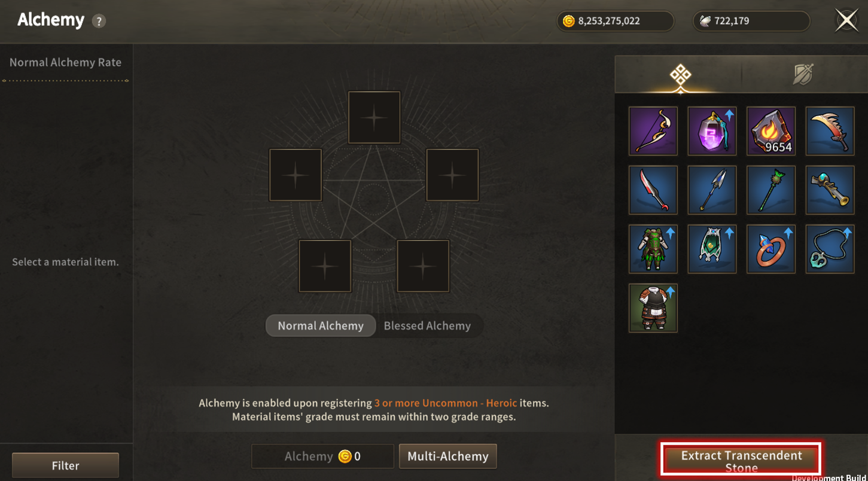Select the purple bow item
Image resolution: width=868 pixels, height=481 pixels.
(653, 131)
